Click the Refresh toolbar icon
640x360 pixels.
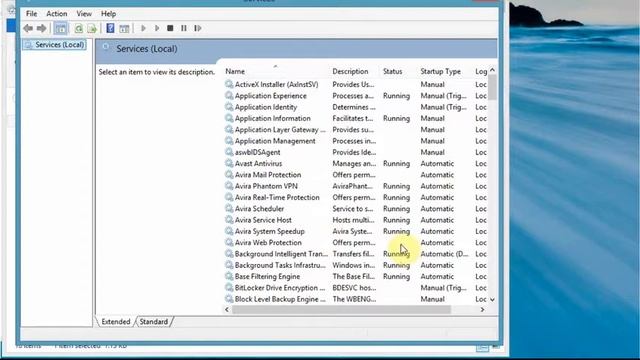78,28
